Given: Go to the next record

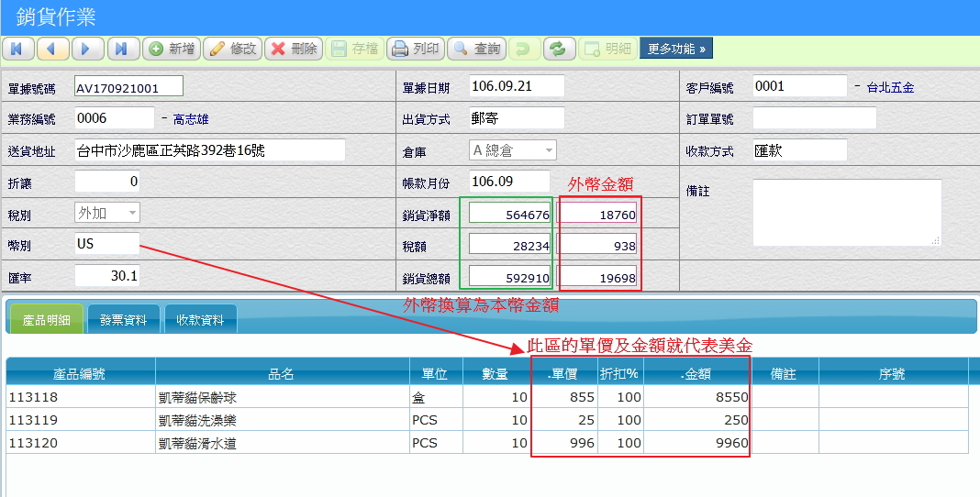Looking at the screenshot, I should tap(86, 49).
